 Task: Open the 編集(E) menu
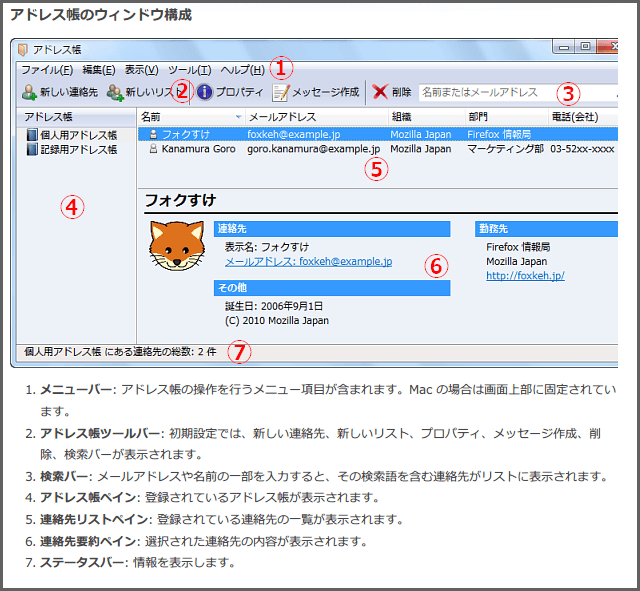(x=98, y=70)
